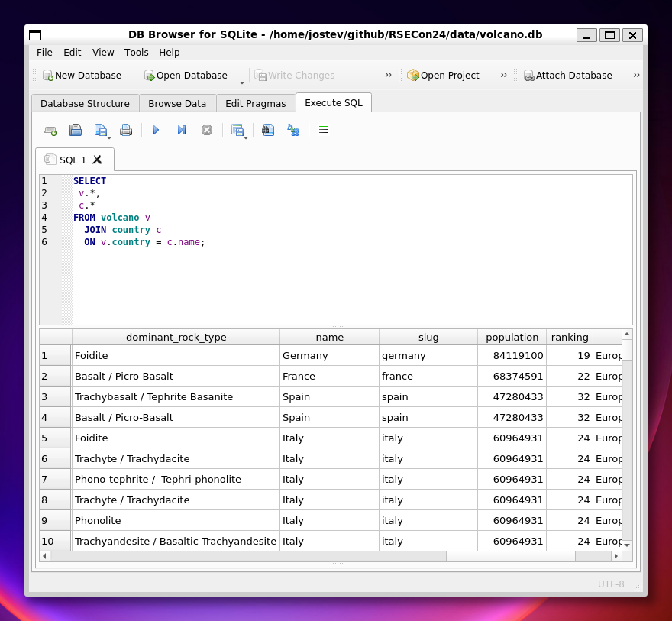The width and height of the screenshot is (672, 621).
Task: Close the SQL 1 tab
Action: click(x=97, y=160)
